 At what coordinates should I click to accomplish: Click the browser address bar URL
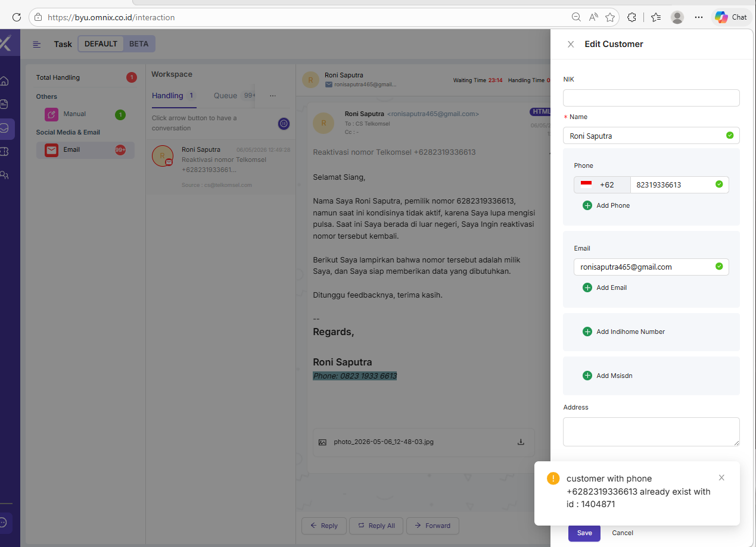(111, 17)
